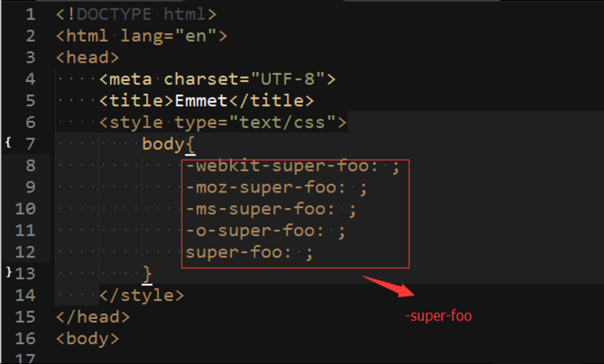Place cursor on the body selector
The height and width of the screenshot is (364, 604).
[x=163, y=145]
